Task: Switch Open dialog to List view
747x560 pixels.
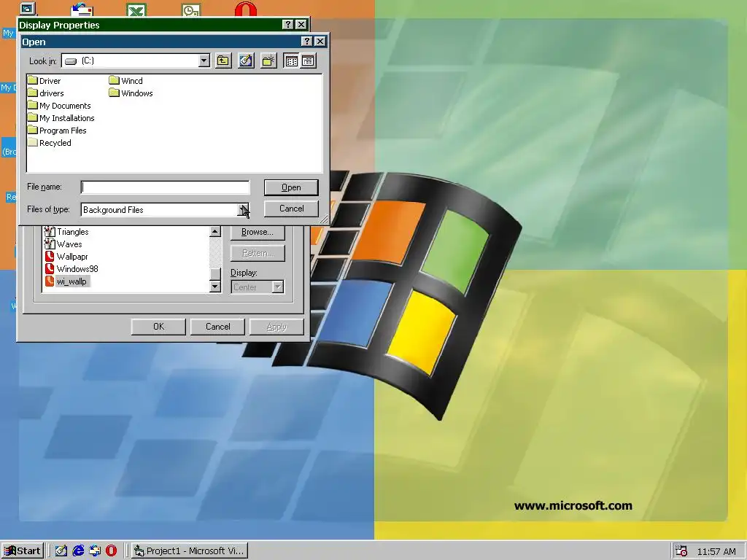Action: pyautogui.click(x=291, y=61)
